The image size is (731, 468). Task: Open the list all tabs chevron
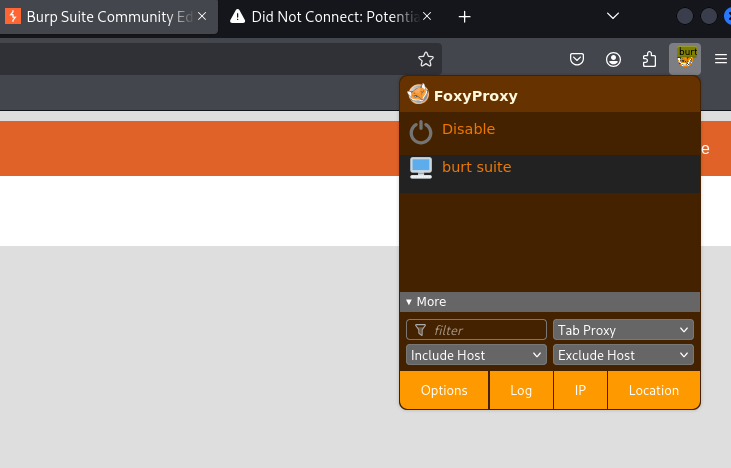pyautogui.click(x=613, y=16)
